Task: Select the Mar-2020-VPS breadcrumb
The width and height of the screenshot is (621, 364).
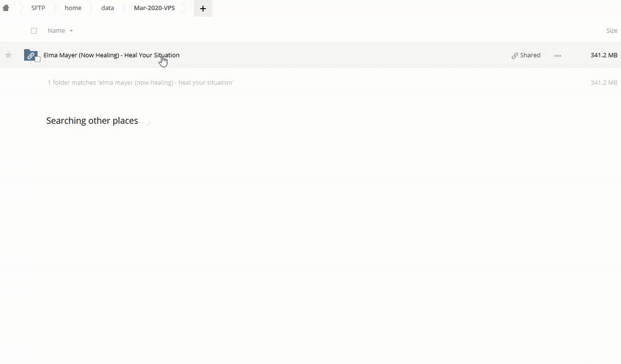Action: click(x=154, y=8)
